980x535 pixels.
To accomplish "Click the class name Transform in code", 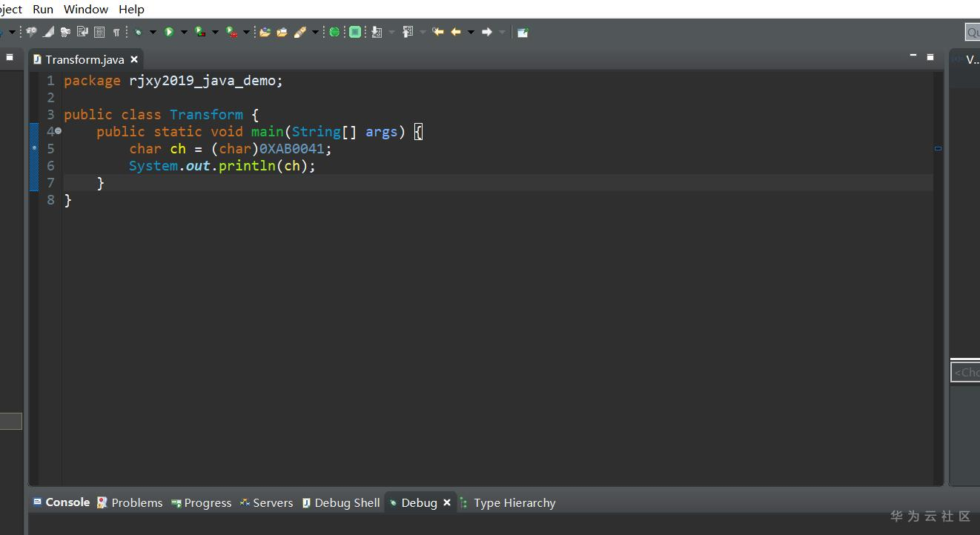I will tap(206, 115).
